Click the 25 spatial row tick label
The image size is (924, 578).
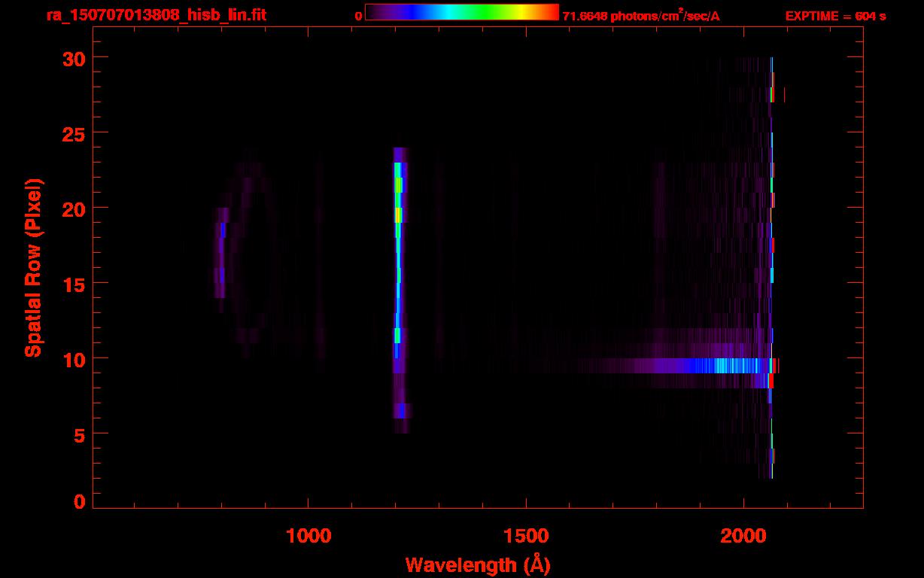[72, 133]
